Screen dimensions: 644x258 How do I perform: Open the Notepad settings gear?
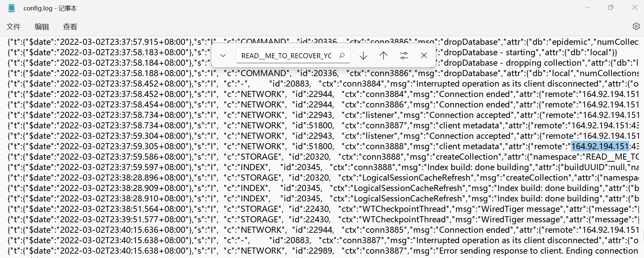[x=636, y=26]
